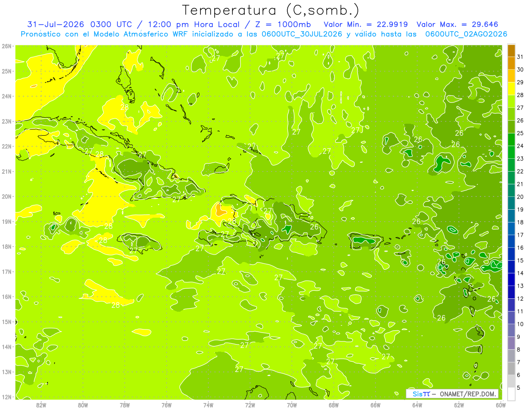Click the latitude axis label '22N'
Image resolution: width=532 pixels, height=411 pixels.
click(7, 146)
